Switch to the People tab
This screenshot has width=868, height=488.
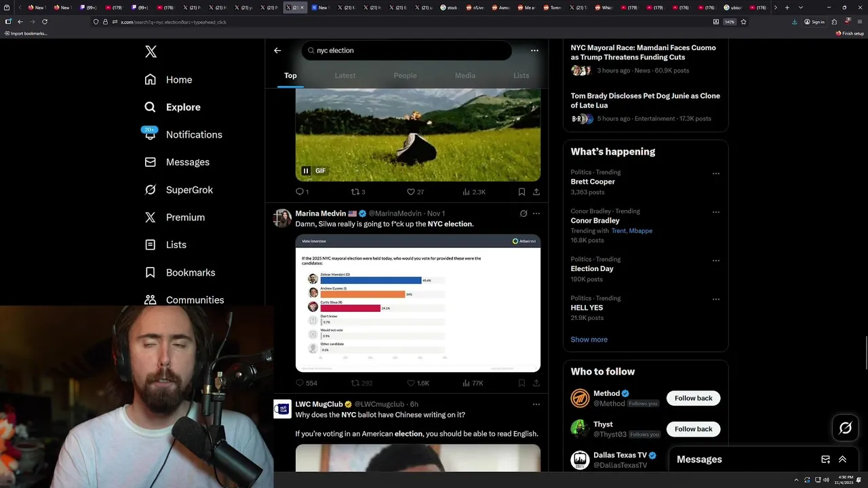[x=405, y=75]
